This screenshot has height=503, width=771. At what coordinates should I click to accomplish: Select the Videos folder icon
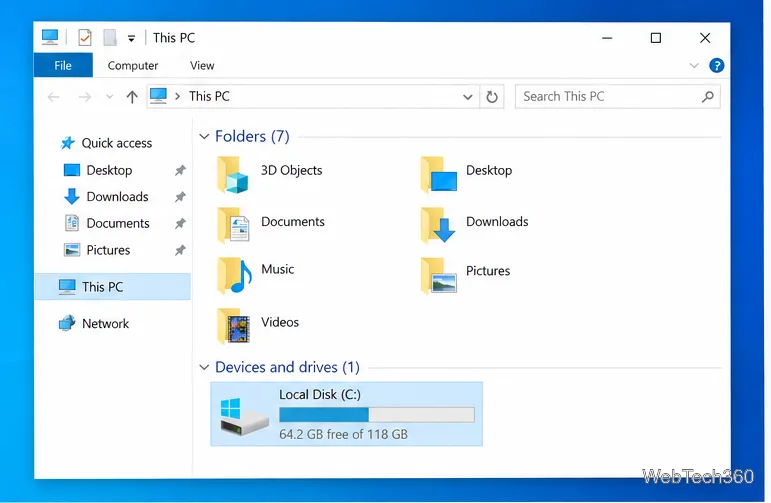point(234,325)
